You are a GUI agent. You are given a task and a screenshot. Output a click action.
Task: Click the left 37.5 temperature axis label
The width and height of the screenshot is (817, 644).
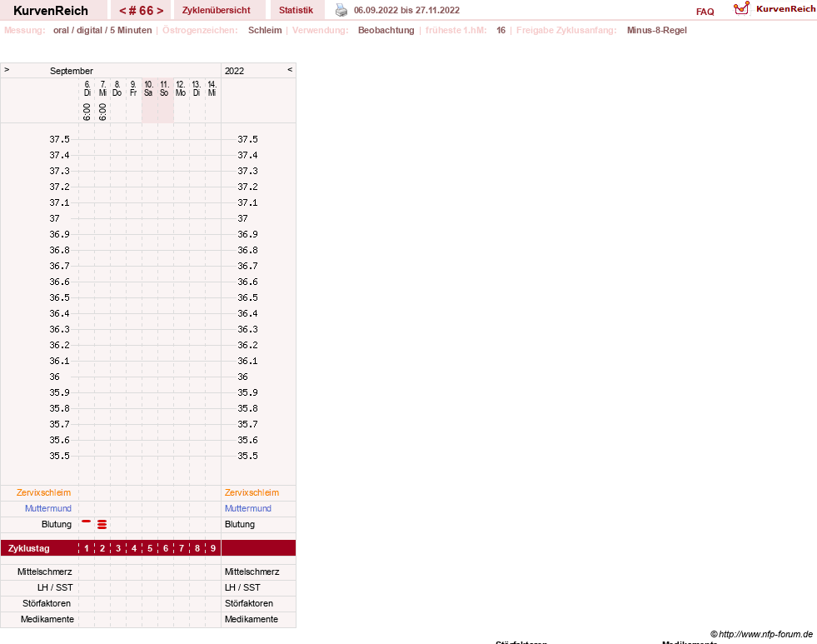[x=59, y=139]
